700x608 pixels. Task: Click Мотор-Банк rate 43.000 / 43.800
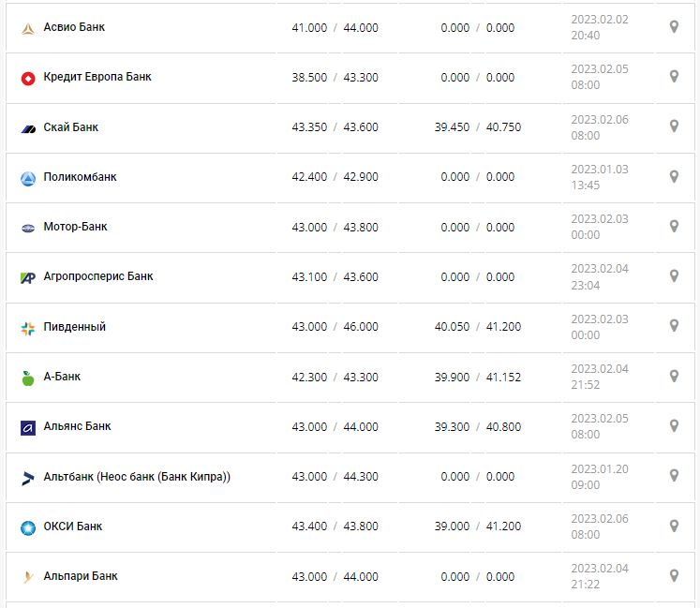coord(335,227)
